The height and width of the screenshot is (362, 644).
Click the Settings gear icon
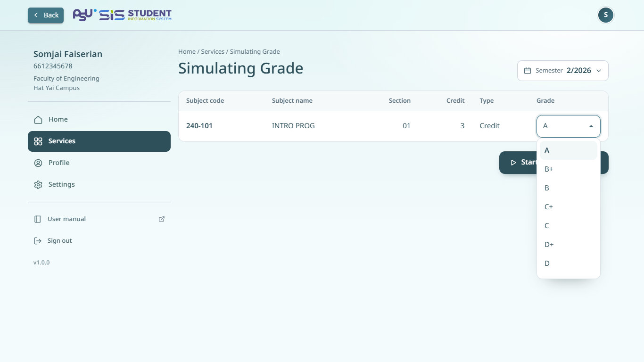click(x=38, y=185)
